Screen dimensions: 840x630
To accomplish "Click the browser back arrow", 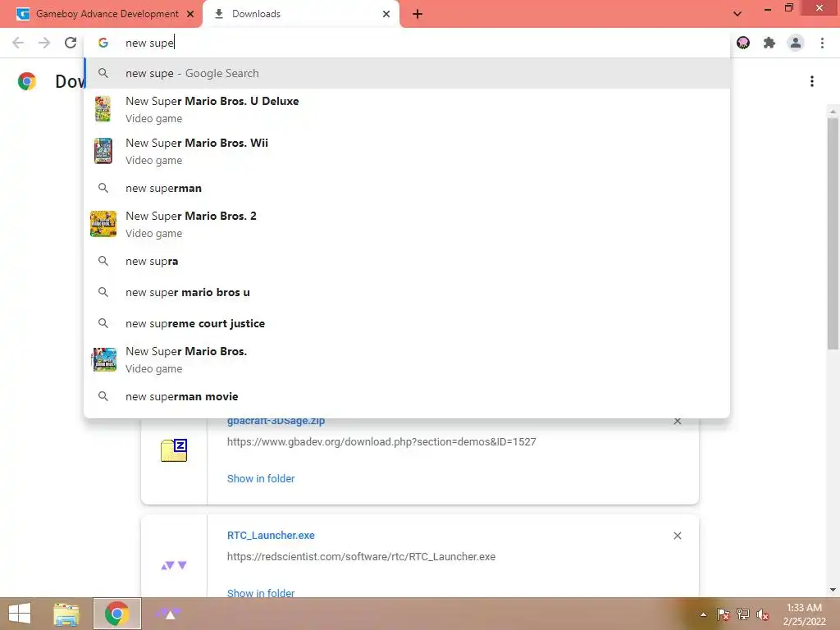I will (x=18, y=43).
